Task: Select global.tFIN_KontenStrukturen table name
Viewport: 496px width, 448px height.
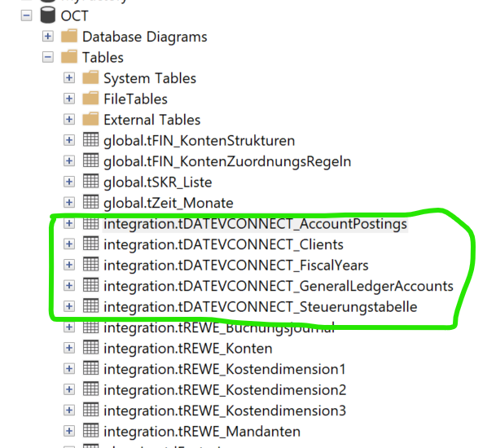Action: pyautogui.click(x=200, y=141)
